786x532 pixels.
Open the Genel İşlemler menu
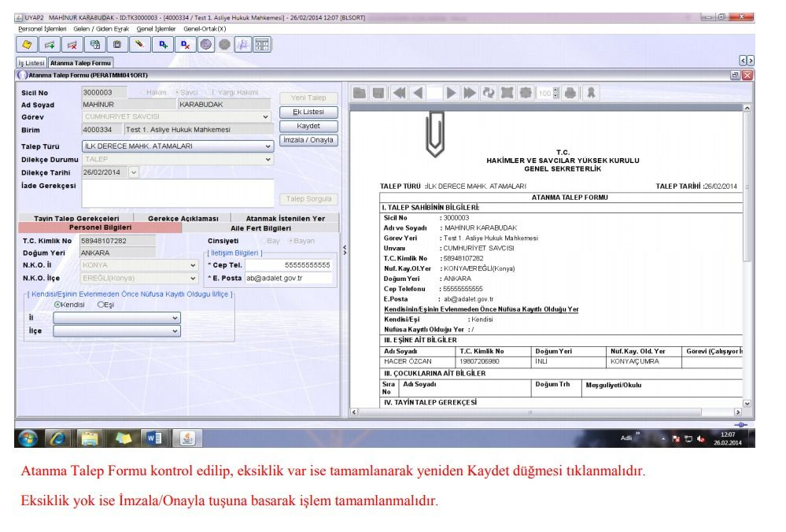click(x=156, y=29)
